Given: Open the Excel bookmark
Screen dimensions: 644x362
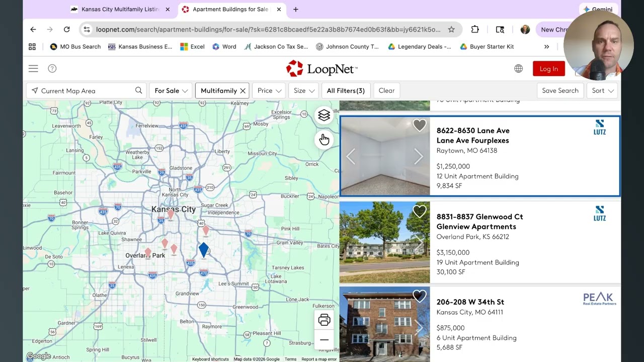Looking at the screenshot, I should point(192,47).
